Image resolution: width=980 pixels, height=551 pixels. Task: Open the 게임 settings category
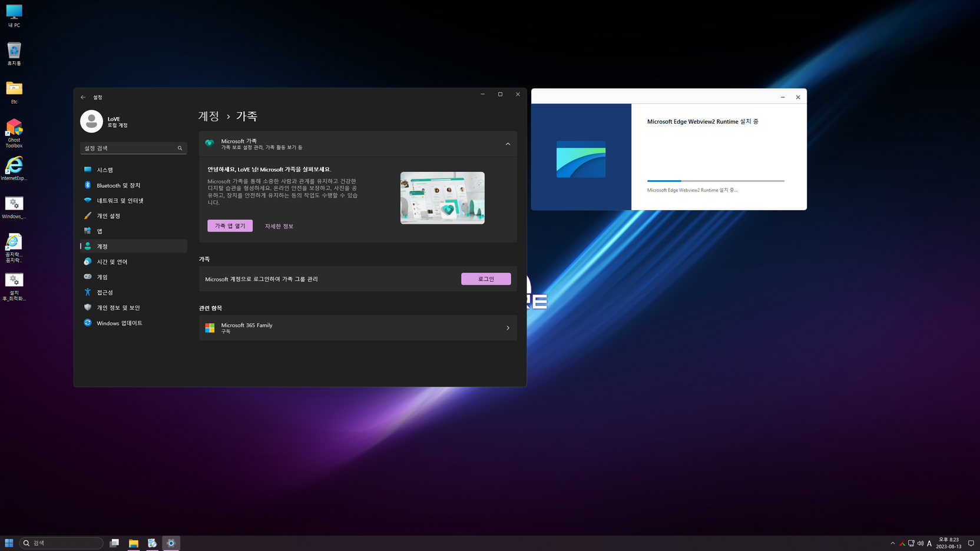click(x=134, y=277)
